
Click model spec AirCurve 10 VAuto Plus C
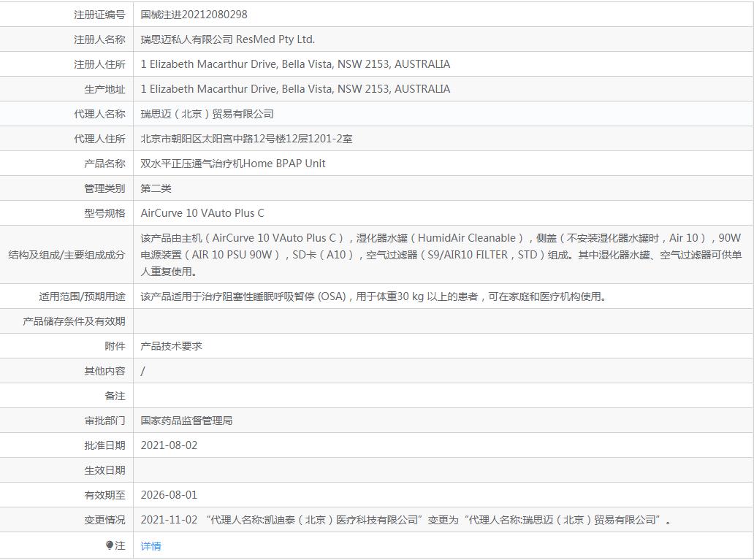click(202, 213)
